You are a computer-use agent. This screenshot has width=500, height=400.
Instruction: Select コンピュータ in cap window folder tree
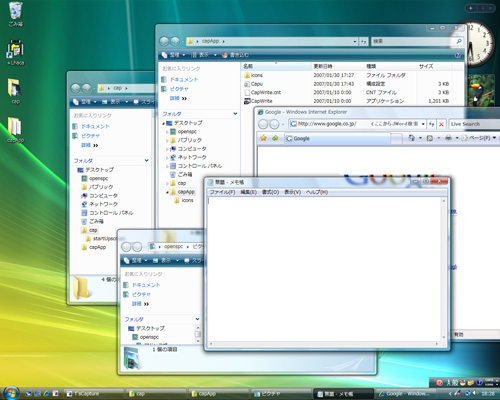tap(103, 196)
